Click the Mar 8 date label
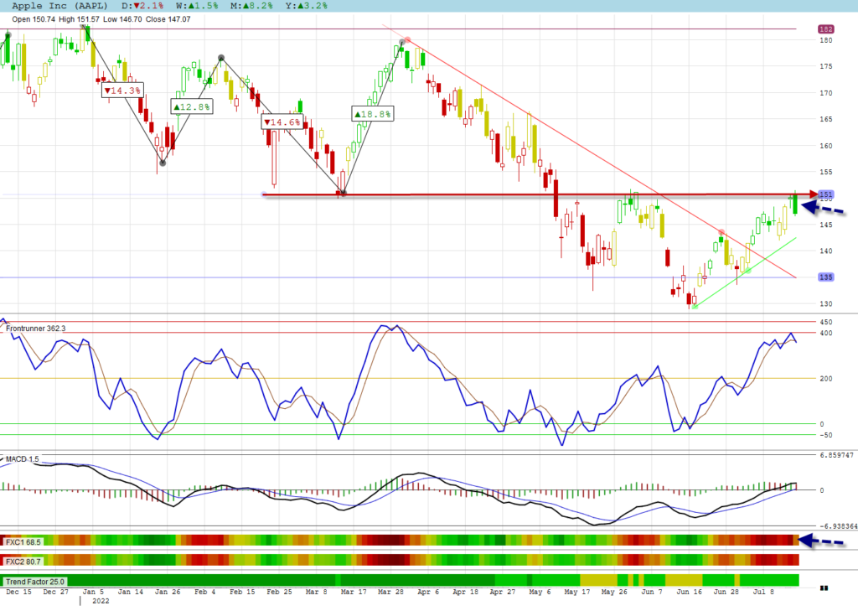 [316, 592]
